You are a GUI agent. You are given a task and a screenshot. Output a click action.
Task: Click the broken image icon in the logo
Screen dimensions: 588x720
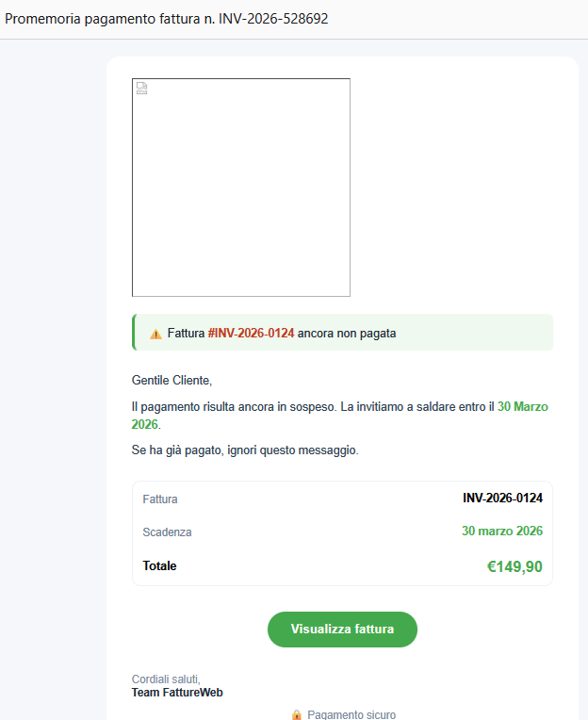tap(142, 89)
